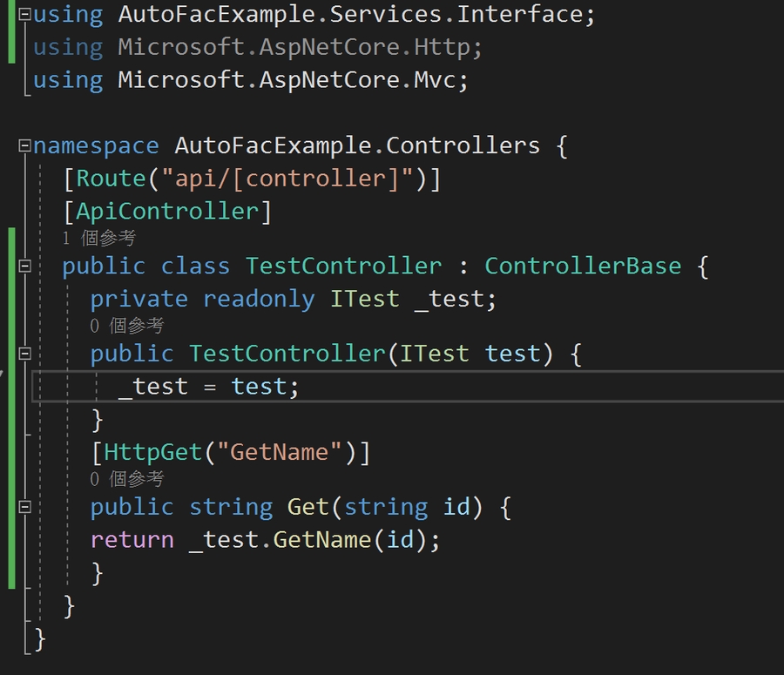This screenshot has height=675, width=784.
Task: Click the ControllerBase base class name
Action: point(583,266)
